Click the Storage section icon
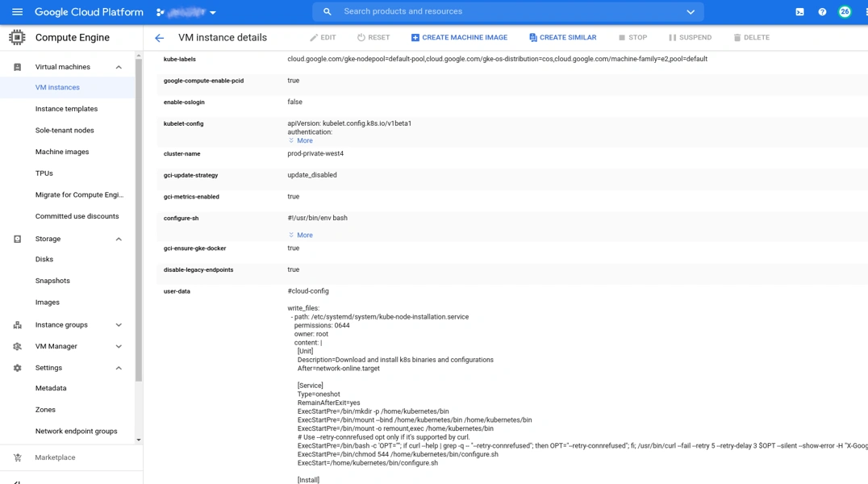Screen dimensions: 868x484 click(x=17, y=239)
